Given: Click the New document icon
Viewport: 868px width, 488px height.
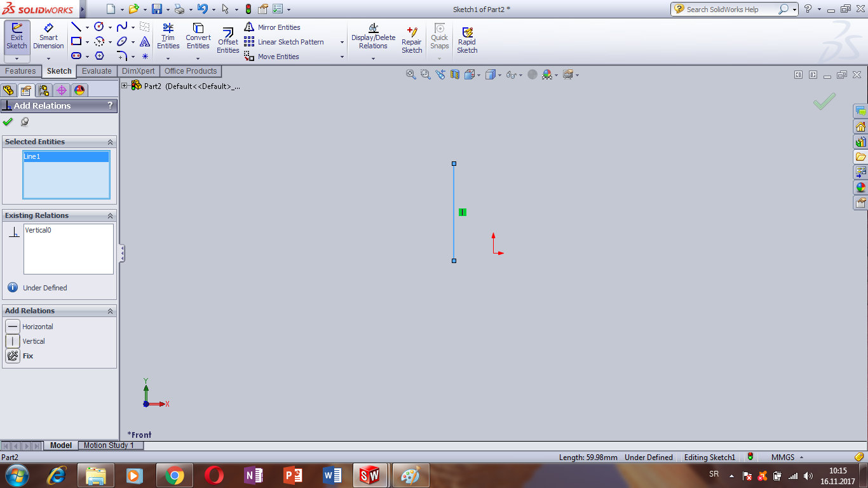Looking at the screenshot, I should pyautogui.click(x=111, y=9).
